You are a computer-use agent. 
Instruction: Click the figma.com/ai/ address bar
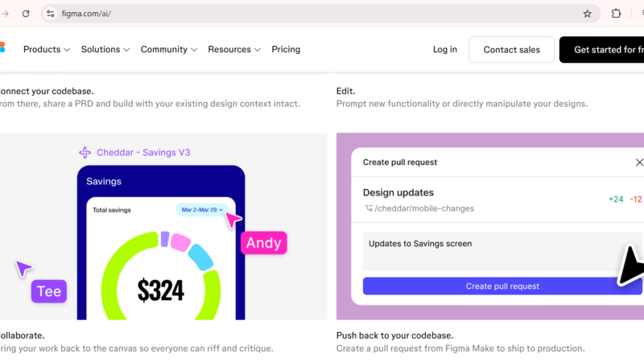320,14
